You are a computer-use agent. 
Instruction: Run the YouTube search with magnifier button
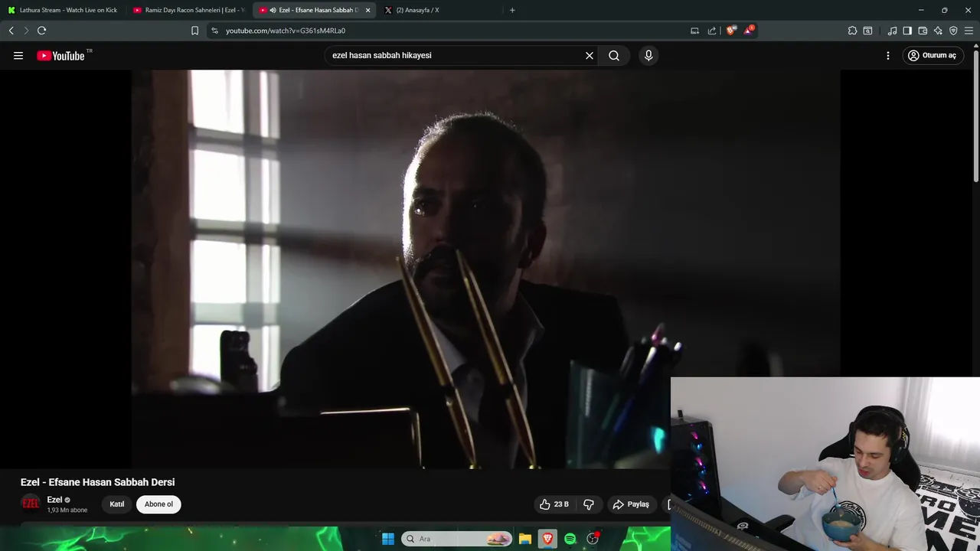click(x=614, y=55)
